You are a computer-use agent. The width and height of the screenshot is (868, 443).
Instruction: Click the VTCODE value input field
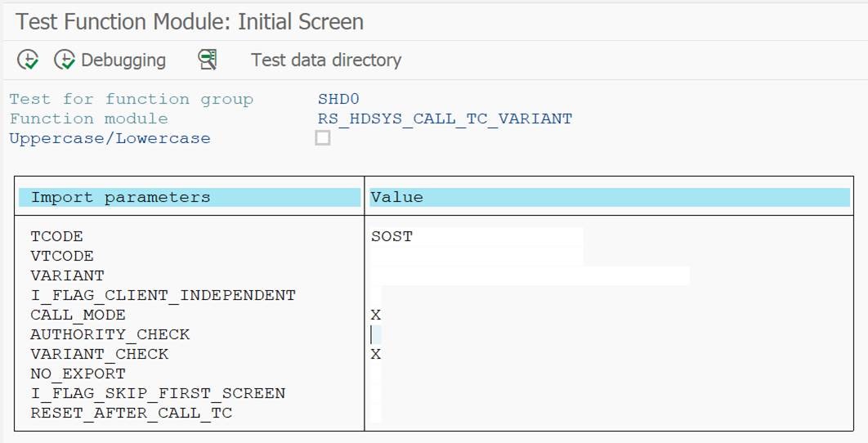476,257
